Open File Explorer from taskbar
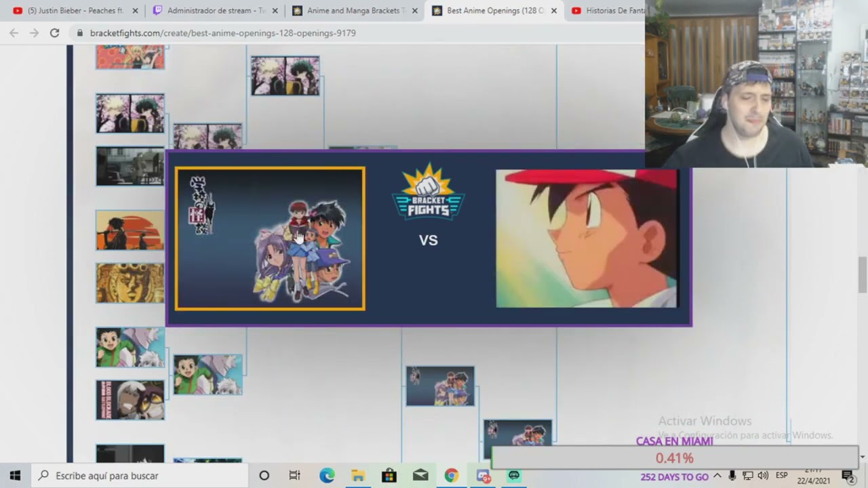This screenshot has width=868, height=488. point(358,476)
